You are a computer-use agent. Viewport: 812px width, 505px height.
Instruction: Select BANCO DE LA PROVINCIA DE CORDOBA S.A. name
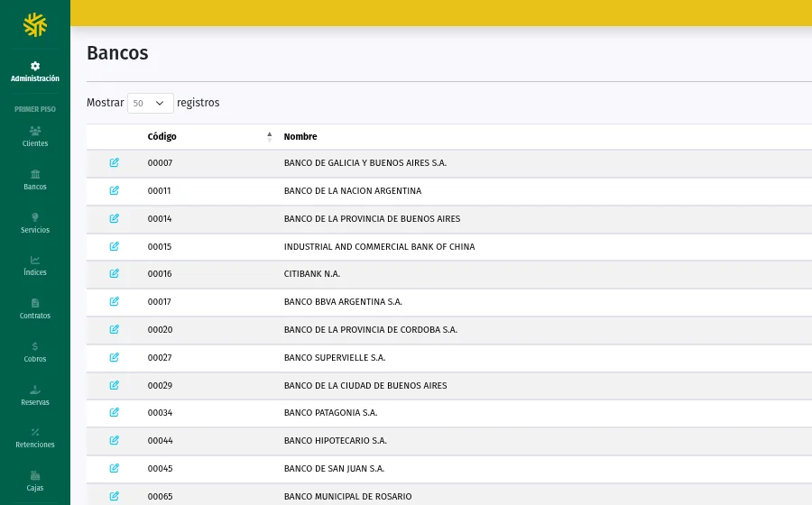coord(370,329)
